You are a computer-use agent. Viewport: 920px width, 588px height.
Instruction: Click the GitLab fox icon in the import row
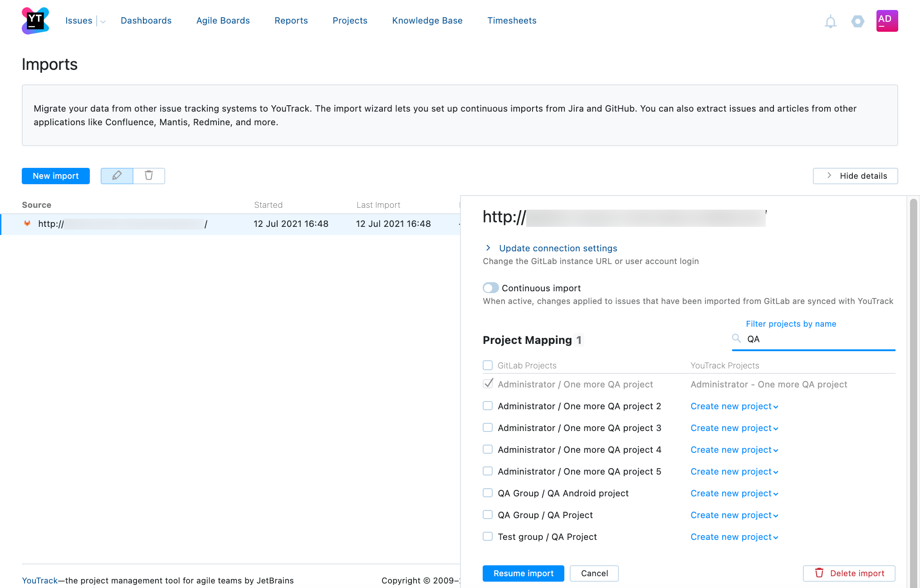tap(28, 223)
